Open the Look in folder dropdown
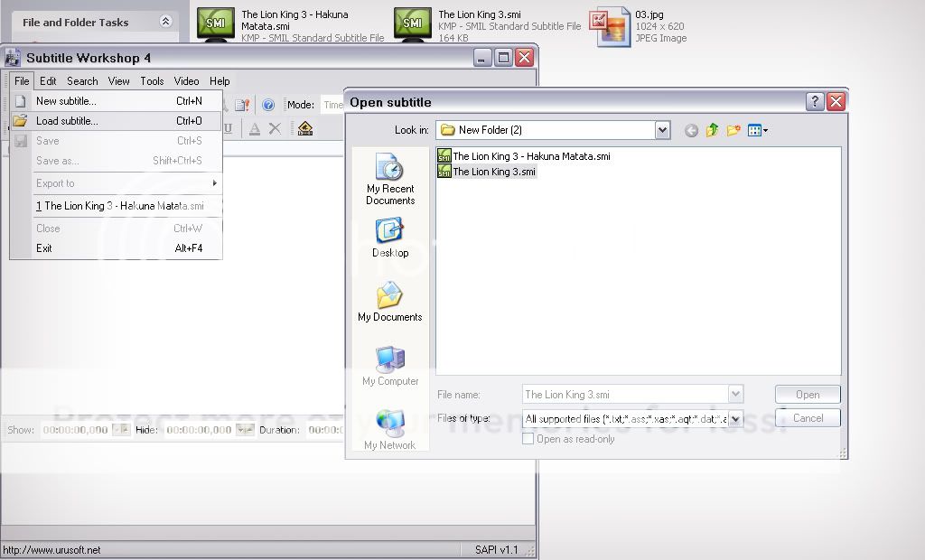925x560 pixels. click(662, 130)
